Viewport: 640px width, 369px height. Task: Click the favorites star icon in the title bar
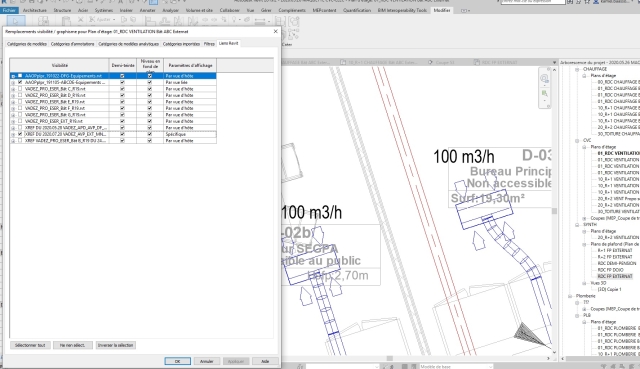point(587,2)
